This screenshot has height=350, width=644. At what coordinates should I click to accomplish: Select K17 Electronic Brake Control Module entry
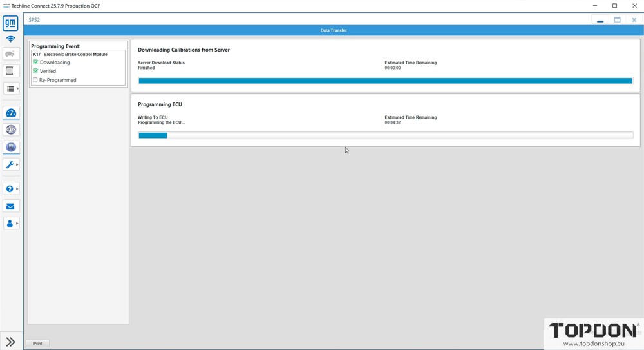point(70,55)
